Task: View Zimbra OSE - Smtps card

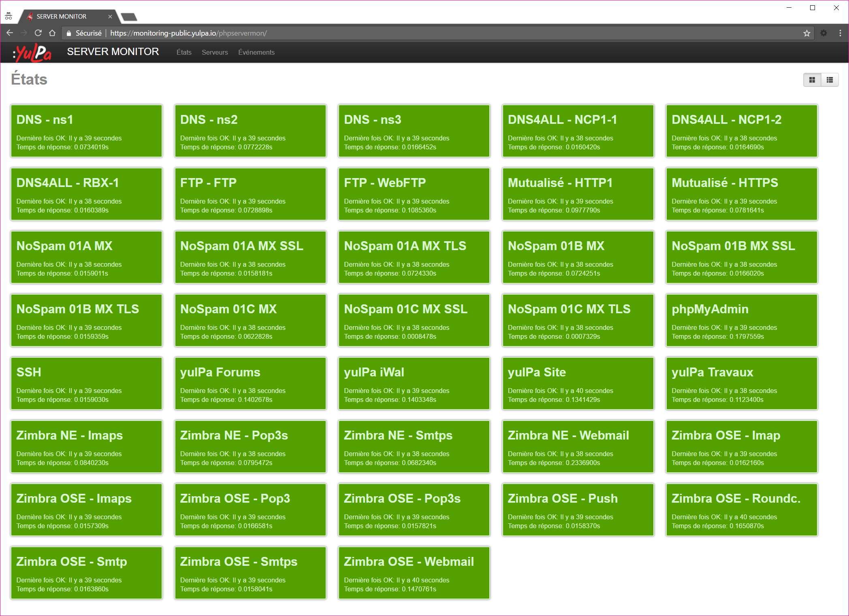Action: pos(250,573)
